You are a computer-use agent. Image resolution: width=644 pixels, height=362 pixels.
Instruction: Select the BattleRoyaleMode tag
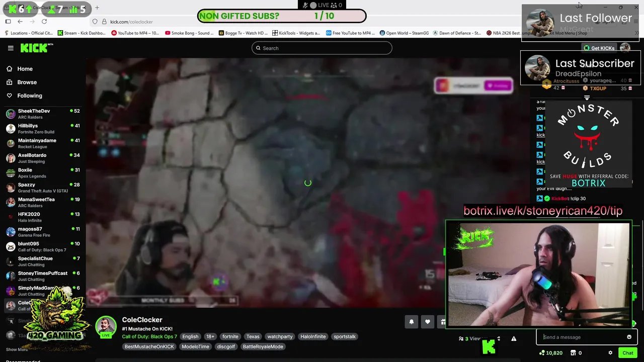[x=263, y=346]
